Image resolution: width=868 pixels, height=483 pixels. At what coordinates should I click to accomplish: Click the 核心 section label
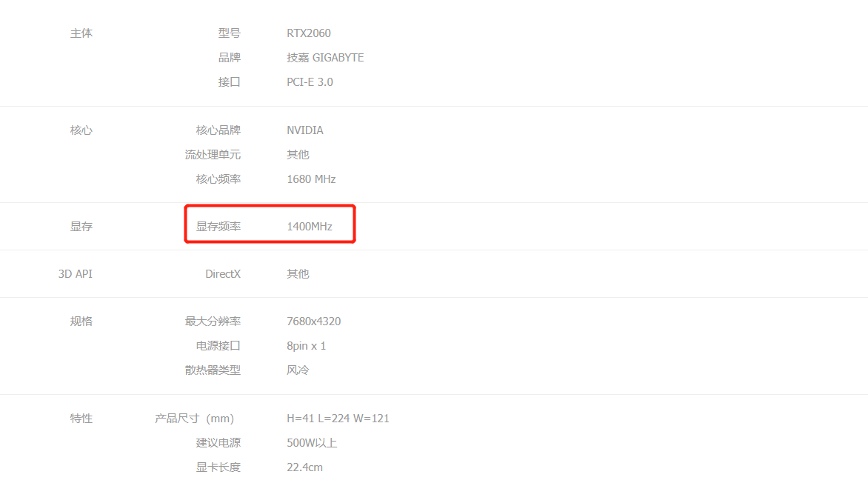[x=81, y=130]
